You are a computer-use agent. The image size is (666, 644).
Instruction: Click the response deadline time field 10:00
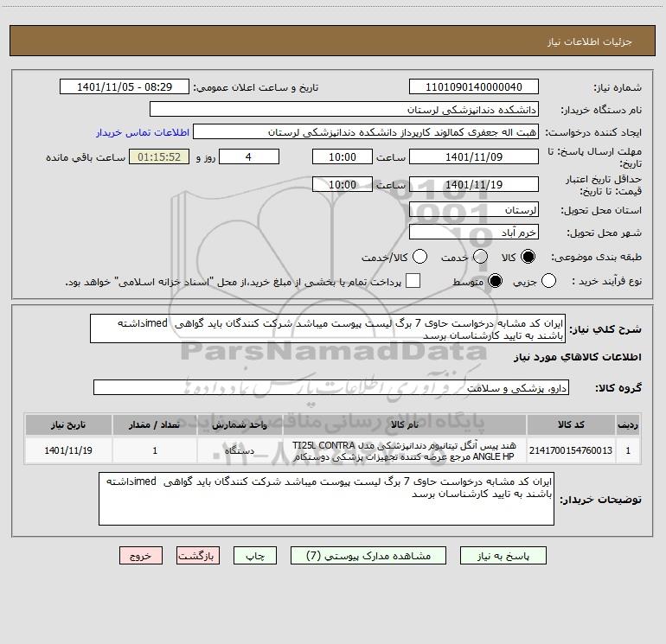[343, 156]
